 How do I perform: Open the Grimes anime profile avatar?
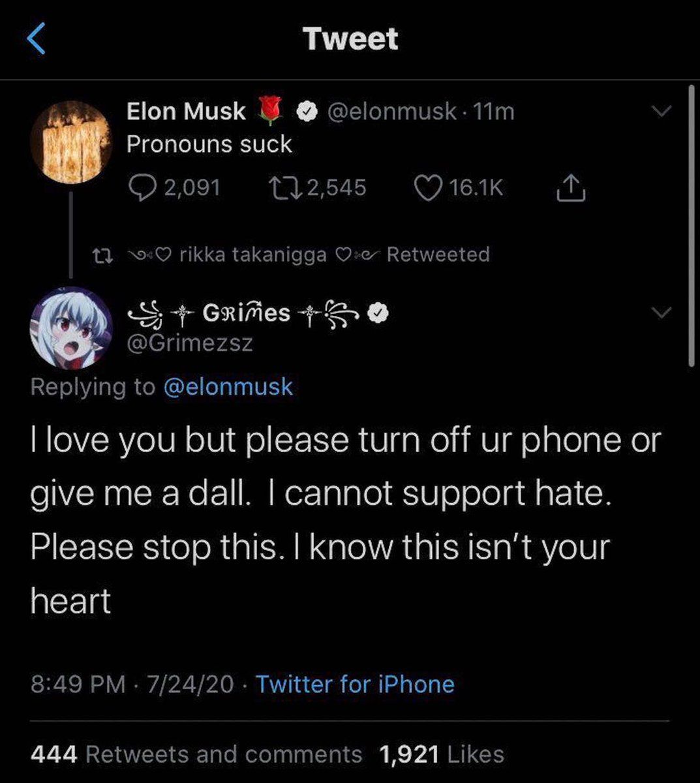pyautogui.click(x=71, y=328)
